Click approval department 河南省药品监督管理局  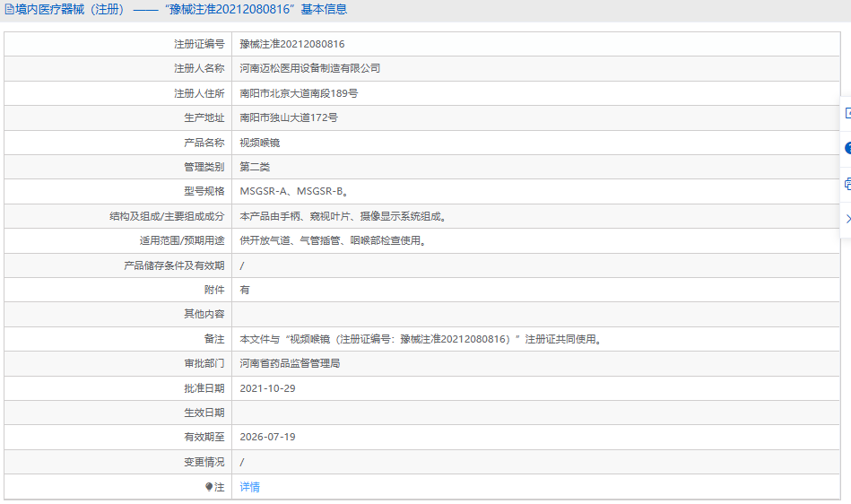click(x=290, y=363)
